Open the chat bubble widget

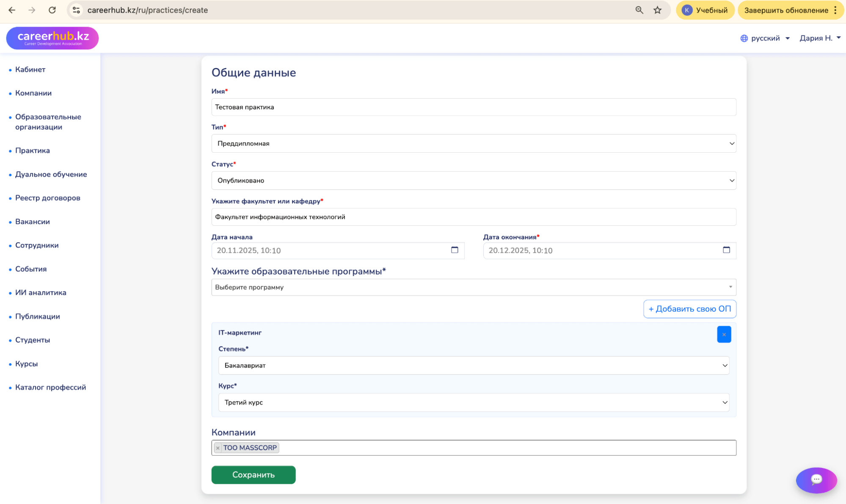816,479
